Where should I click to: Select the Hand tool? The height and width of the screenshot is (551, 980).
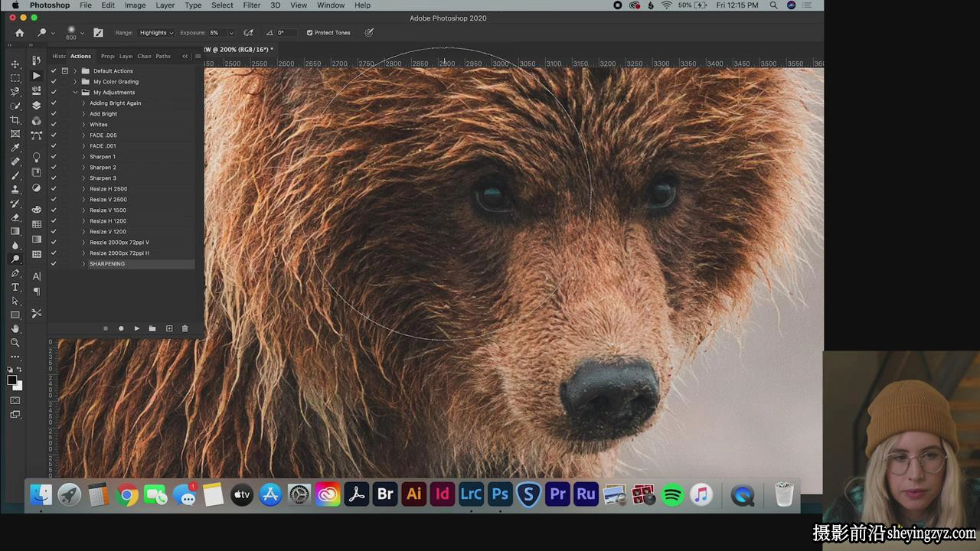click(x=15, y=329)
